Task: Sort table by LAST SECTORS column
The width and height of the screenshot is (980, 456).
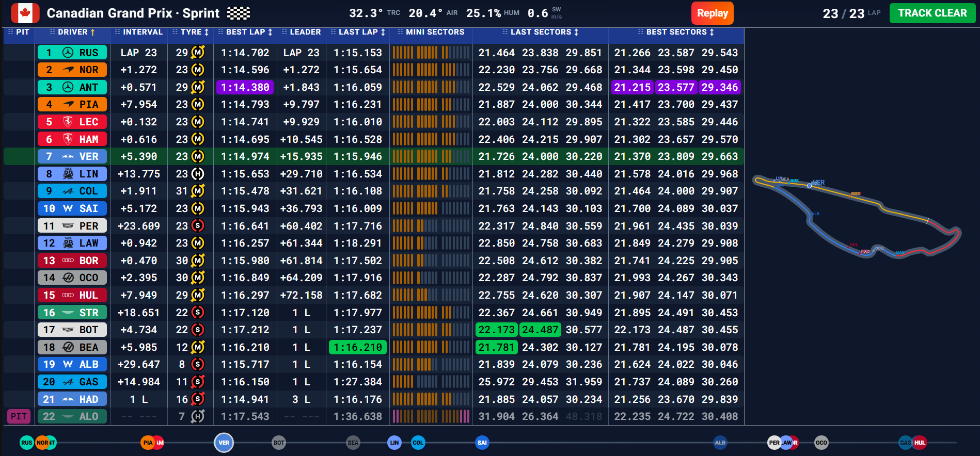Action: tap(541, 32)
